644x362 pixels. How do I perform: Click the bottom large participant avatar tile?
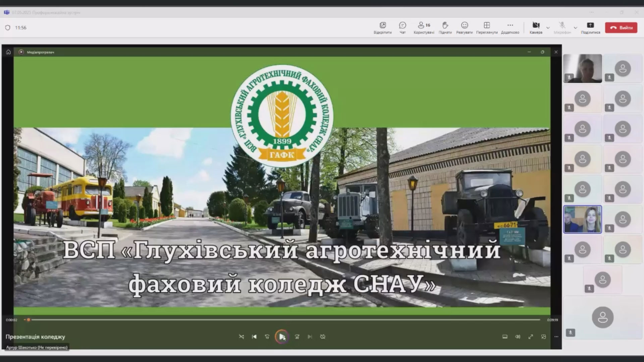click(603, 317)
